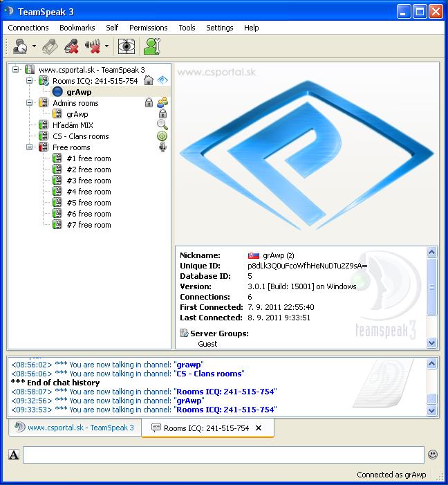Open the speakers mute dropdown arrow
Image resolution: width=448 pixels, height=485 pixels.
106,47
